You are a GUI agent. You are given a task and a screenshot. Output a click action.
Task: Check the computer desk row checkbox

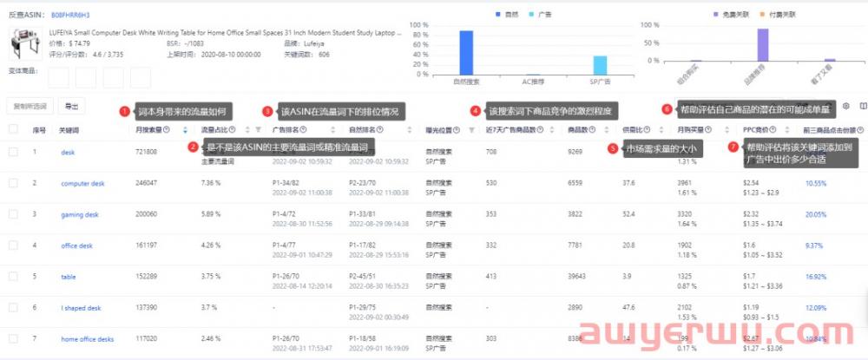pos(13,183)
